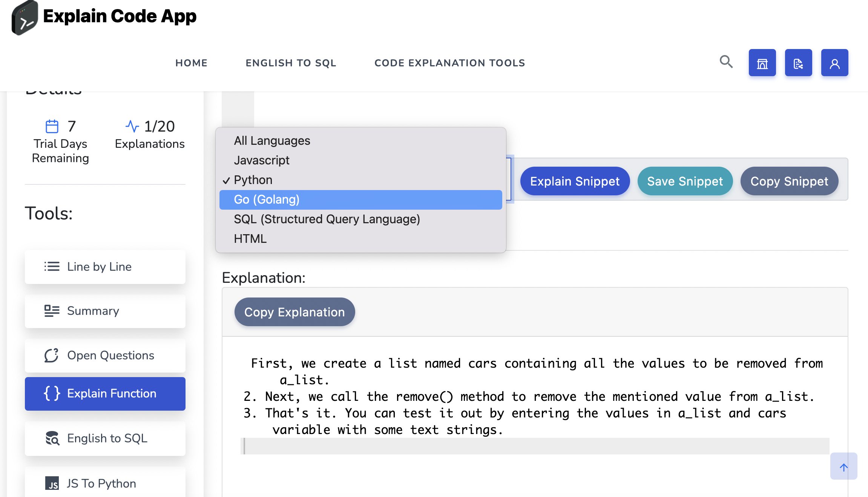Select All Languages option
Viewport: 868px width, 497px height.
(x=272, y=141)
